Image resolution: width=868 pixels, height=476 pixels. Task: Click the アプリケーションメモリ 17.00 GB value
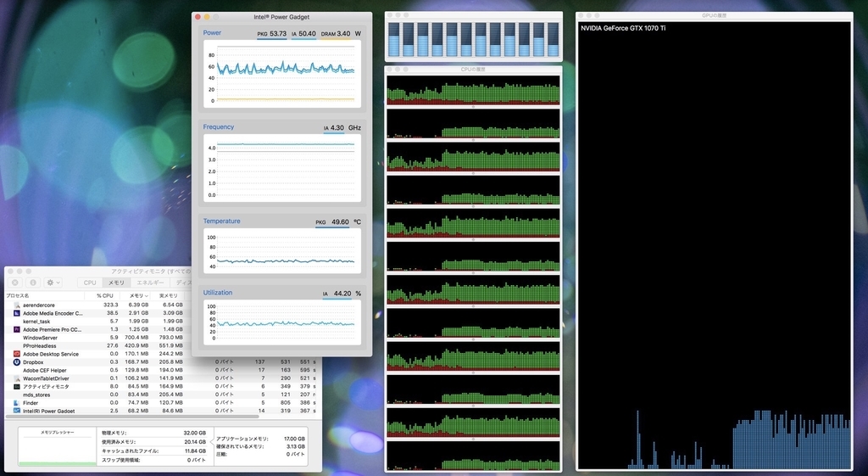click(x=294, y=439)
